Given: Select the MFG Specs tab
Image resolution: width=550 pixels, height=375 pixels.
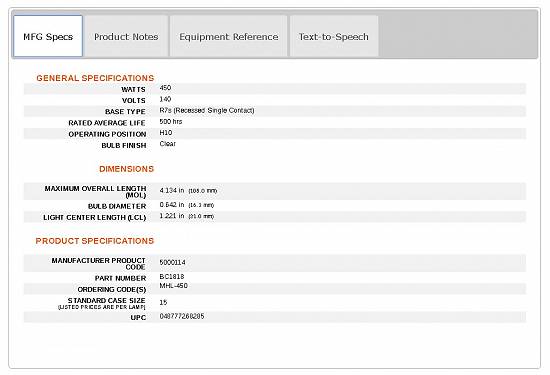Looking at the screenshot, I should click(48, 36).
